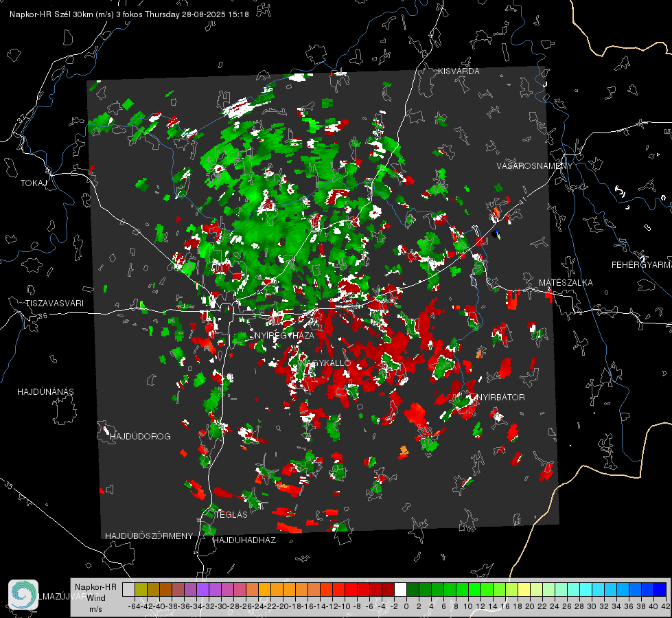Click the FEHÉRGYARMAT label at right edge
Viewport: 672px width, 618px height.
(x=642, y=265)
